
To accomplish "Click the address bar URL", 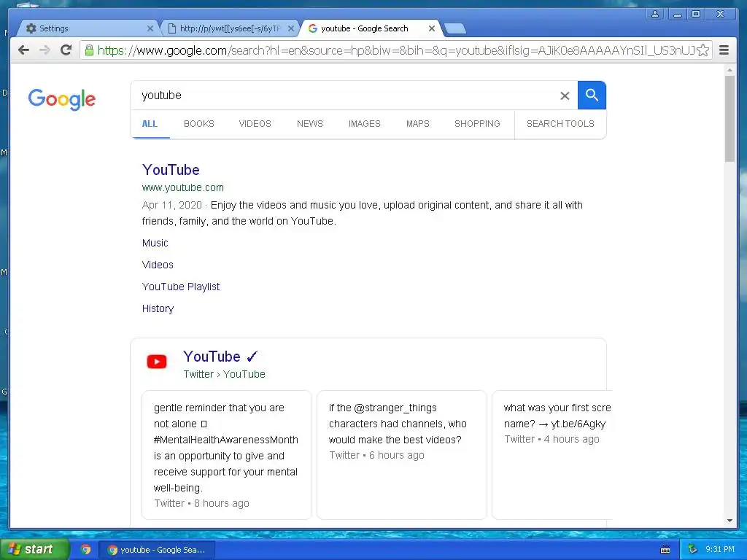I will click(395, 50).
